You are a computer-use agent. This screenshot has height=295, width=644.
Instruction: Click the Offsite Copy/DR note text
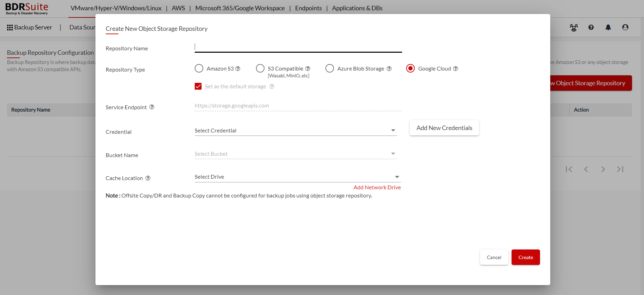point(239,196)
